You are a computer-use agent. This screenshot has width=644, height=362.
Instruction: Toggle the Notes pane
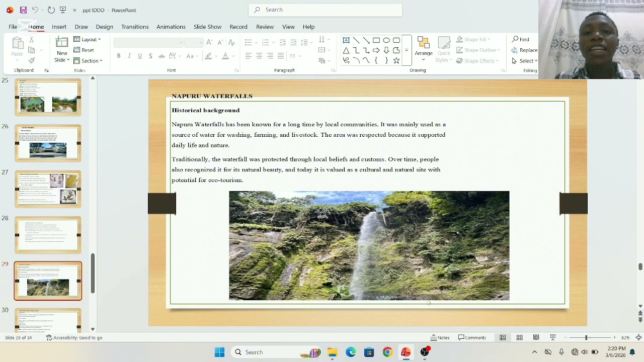(x=440, y=337)
